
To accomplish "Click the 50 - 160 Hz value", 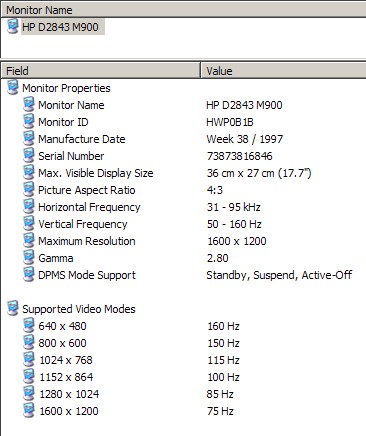I will (234, 224).
